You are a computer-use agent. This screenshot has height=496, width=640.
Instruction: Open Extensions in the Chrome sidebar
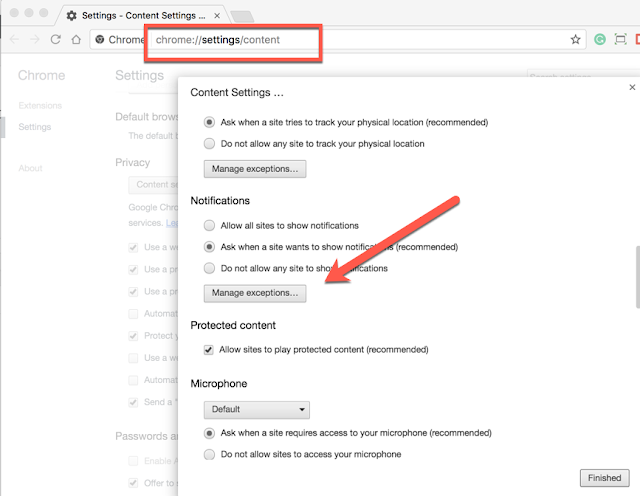click(40, 105)
